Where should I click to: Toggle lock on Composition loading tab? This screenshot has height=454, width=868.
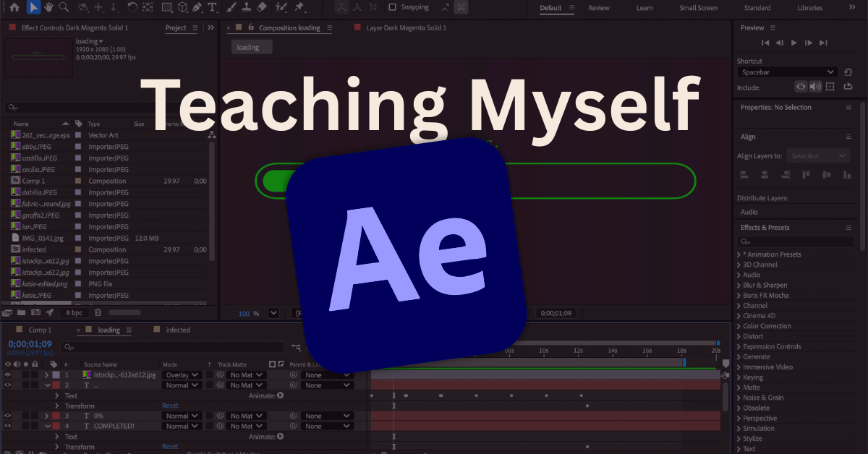coord(251,27)
